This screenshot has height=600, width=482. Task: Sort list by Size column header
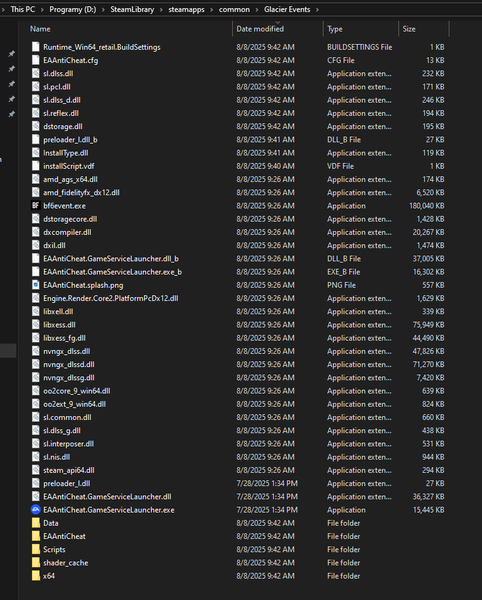423,29
